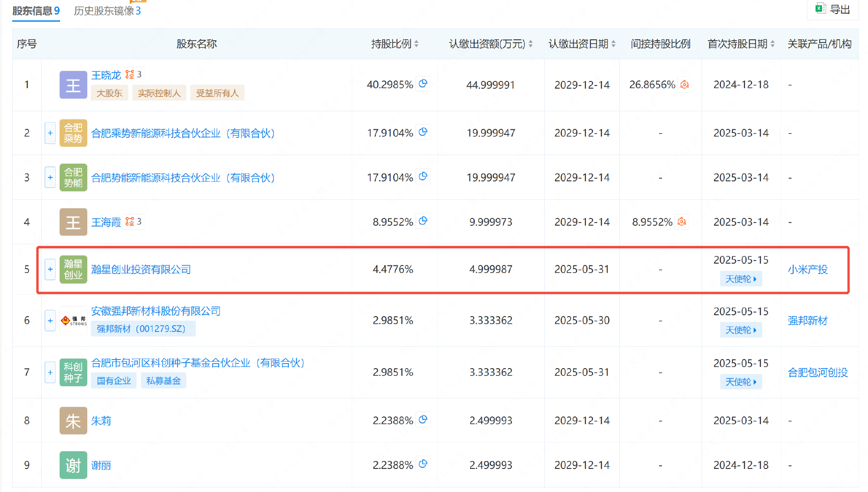Image resolution: width=868 pixels, height=492 pixels.
Task: Click the Excel icon beside 导出
Action: point(821,9)
